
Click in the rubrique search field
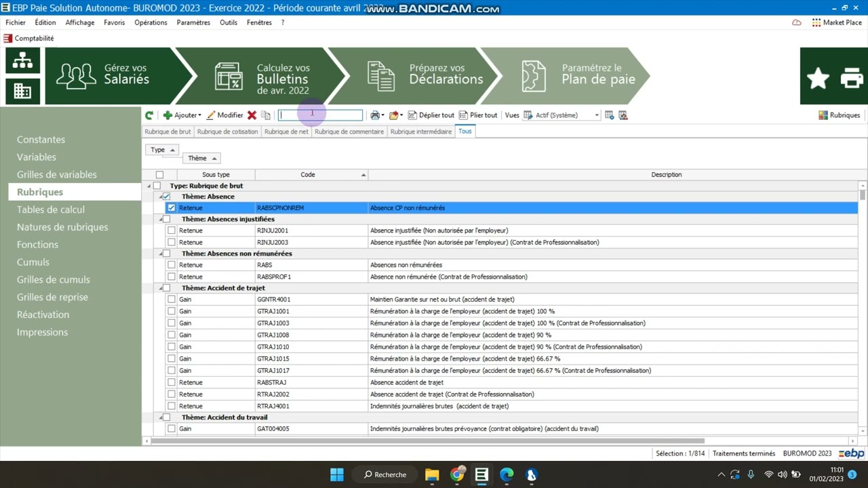pyautogui.click(x=320, y=115)
